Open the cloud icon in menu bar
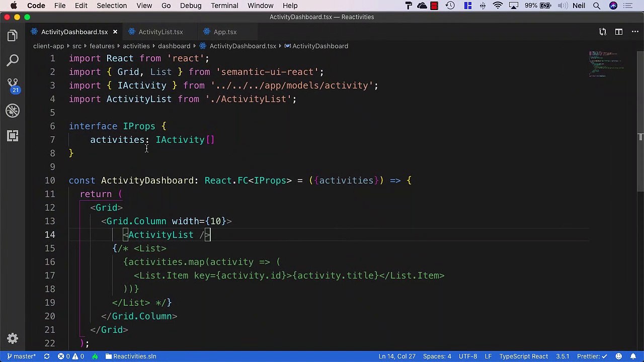This screenshot has height=362, width=644. click(422, 6)
